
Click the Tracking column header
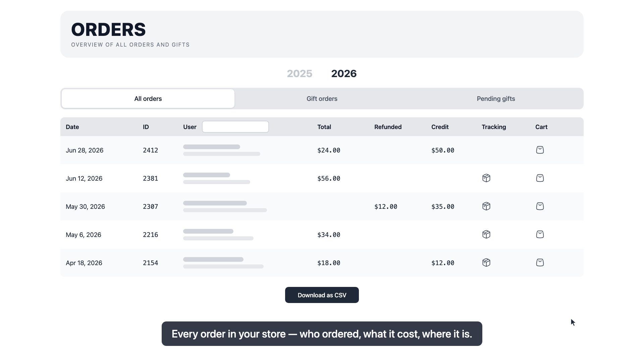point(494,127)
